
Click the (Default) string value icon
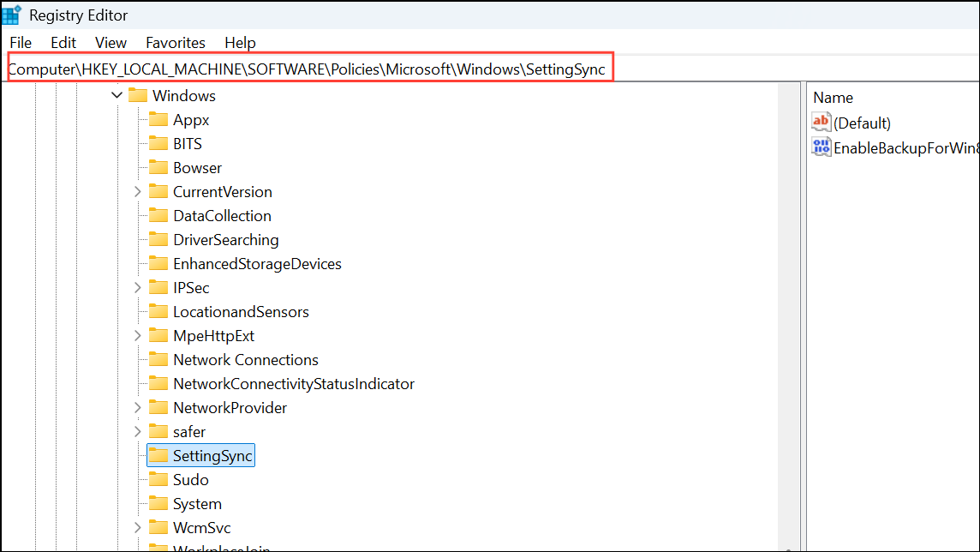click(x=822, y=121)
